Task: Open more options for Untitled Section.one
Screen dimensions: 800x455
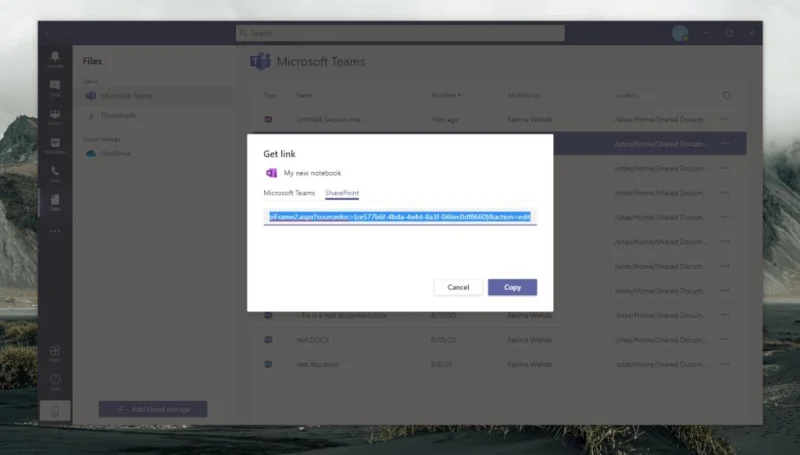Action: (725, 119)
